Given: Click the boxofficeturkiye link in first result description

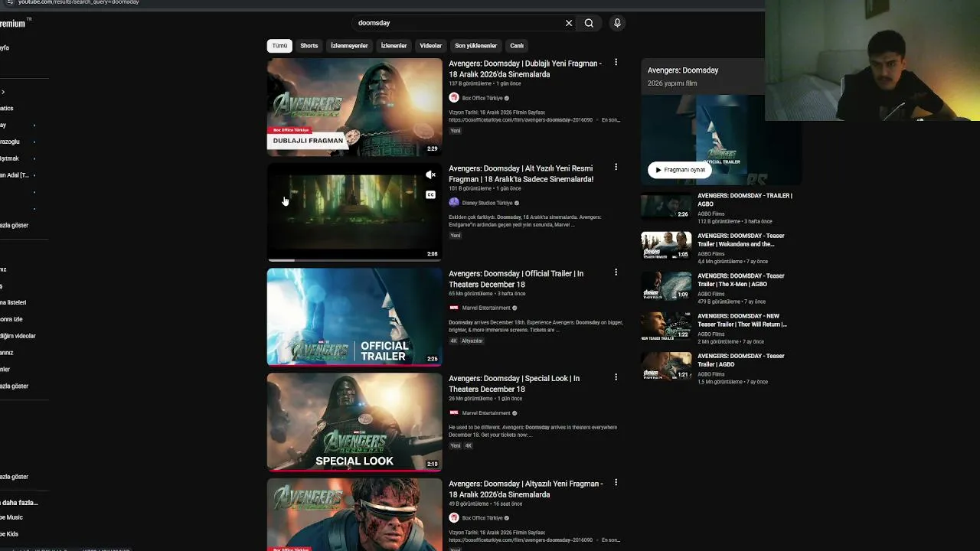Looking at the screenshot, I should pyautogui.click(x=521, y=120).
